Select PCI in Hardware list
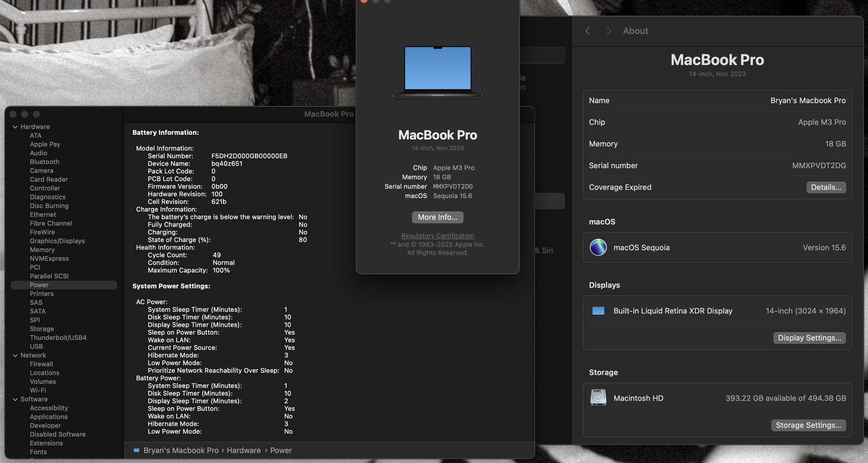The height and width of the screenshot is (463, 868). [x=35, y=267]
